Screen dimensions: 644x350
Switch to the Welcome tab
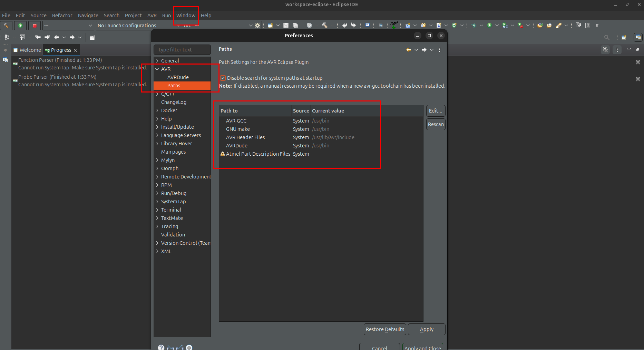(27, 50)
